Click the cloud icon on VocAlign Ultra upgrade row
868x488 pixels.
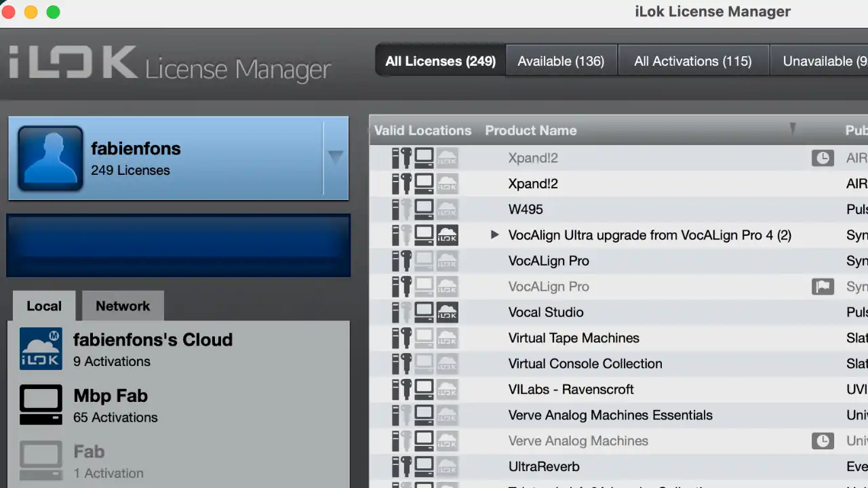tap(448, 235)
